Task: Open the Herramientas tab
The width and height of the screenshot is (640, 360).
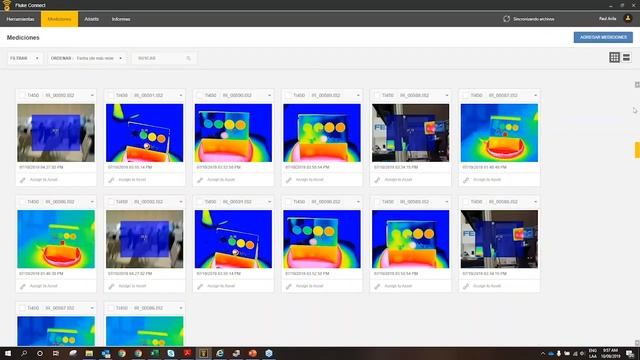Action: [x=20, y=19]
